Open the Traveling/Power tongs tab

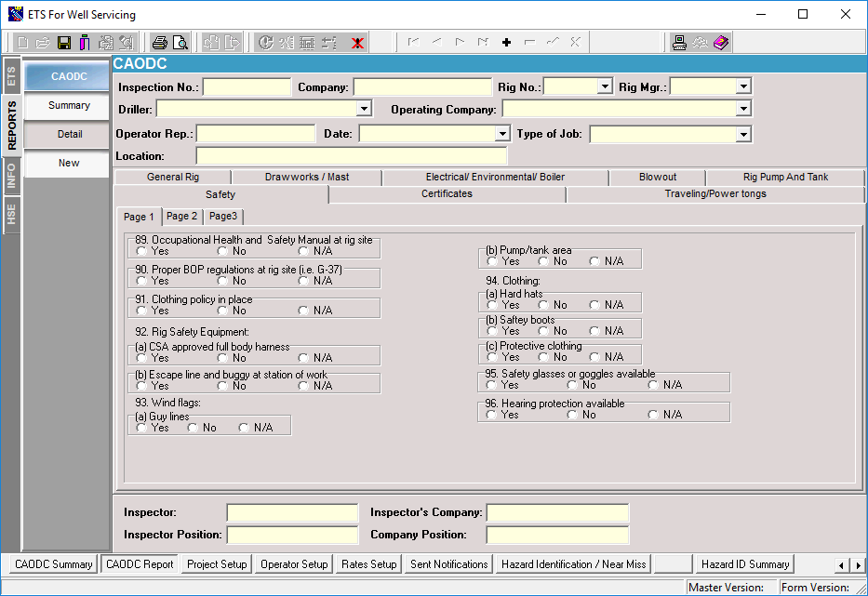click(x=715, y=194)
